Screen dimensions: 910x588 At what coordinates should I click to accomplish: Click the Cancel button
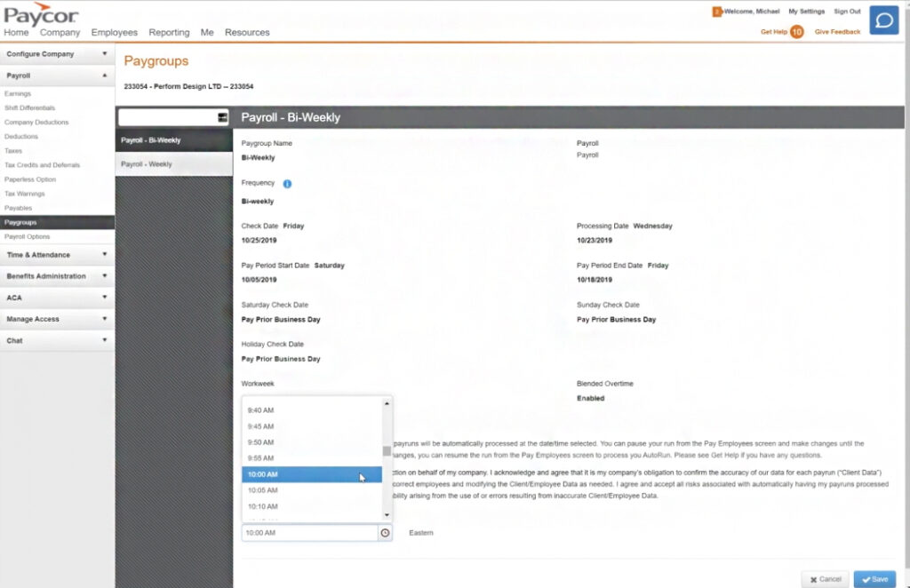coord(825,579)
